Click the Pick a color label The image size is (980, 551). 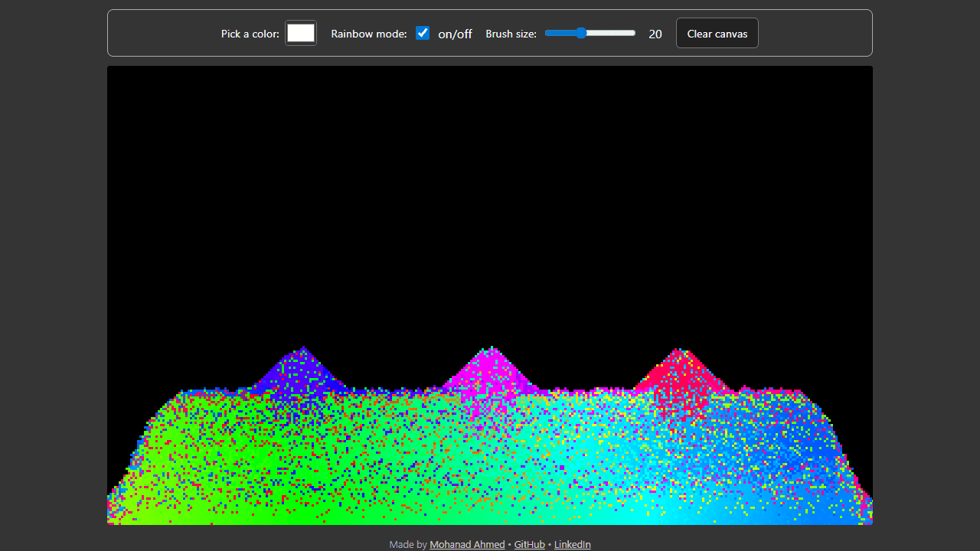tap(250, 34)
